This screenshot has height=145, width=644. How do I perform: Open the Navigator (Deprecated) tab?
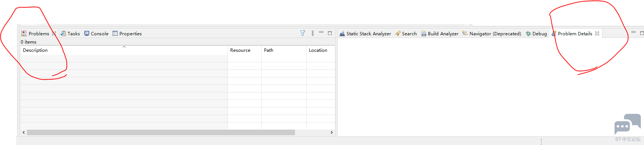tap(491, 33)
